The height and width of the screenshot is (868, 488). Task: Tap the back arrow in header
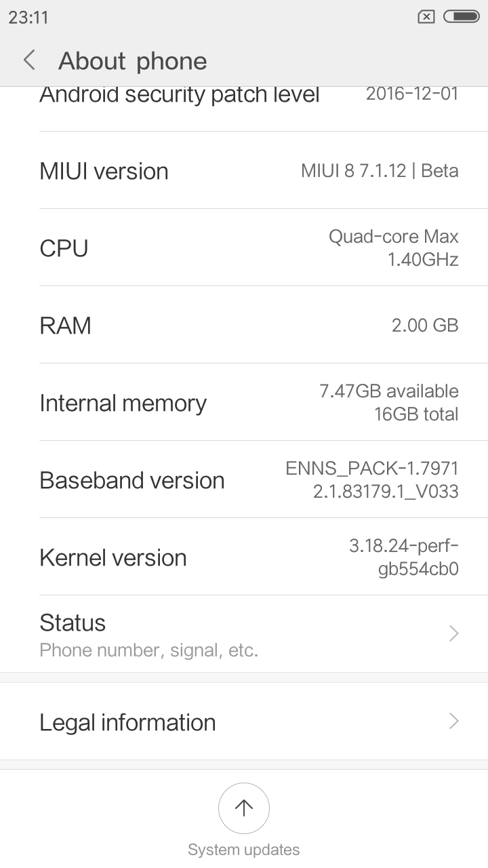[29, 60]
